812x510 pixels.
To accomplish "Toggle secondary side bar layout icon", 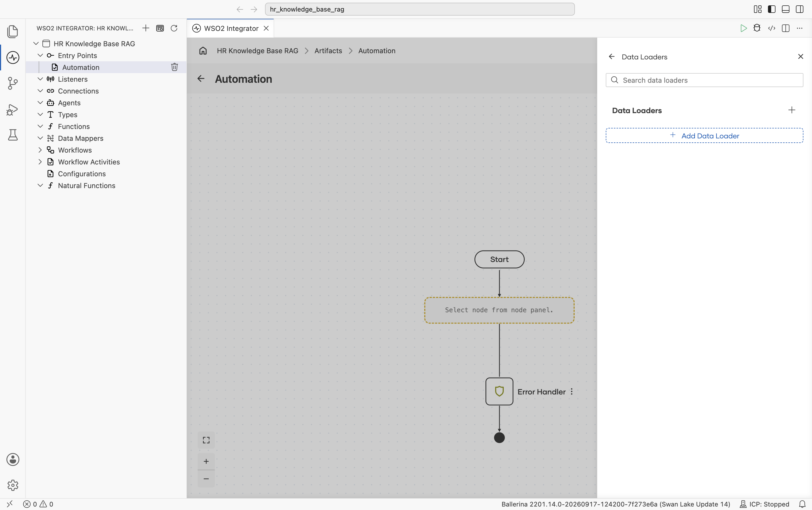I will [800, 9].
